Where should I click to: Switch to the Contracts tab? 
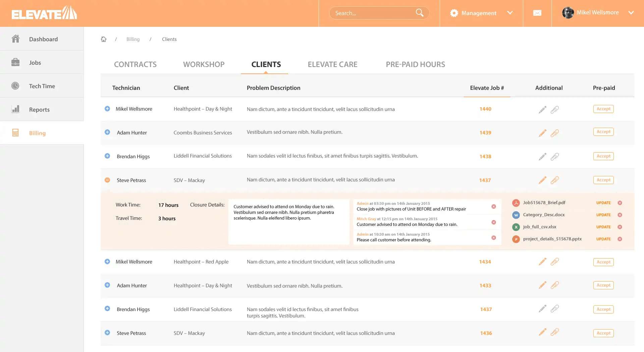pos(135,64)
